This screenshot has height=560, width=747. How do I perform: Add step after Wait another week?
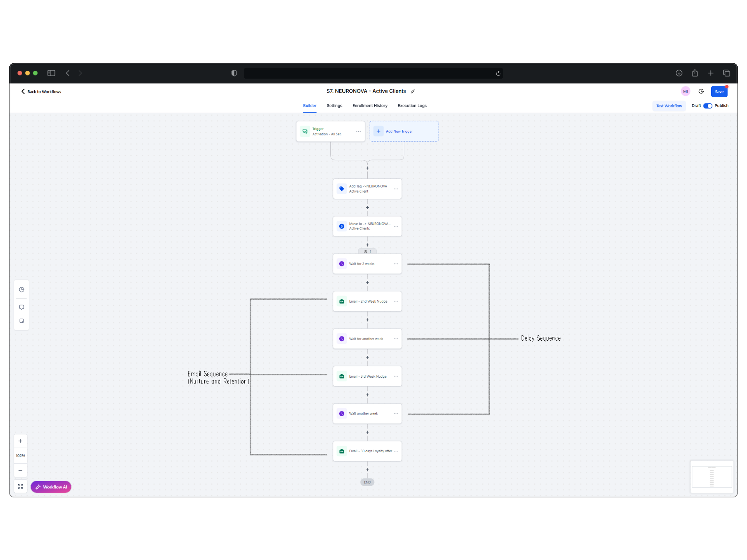coord(367,432)
